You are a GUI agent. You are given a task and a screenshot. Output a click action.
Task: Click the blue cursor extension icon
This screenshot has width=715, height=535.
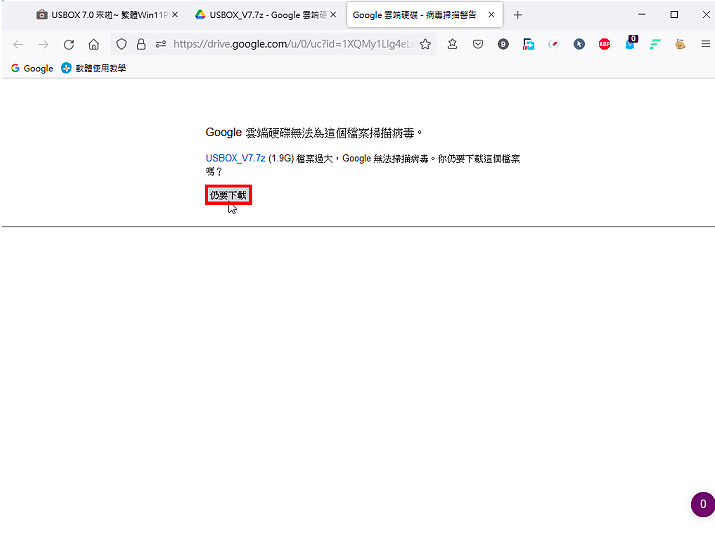pyautogui.click(x=579, y=44)
